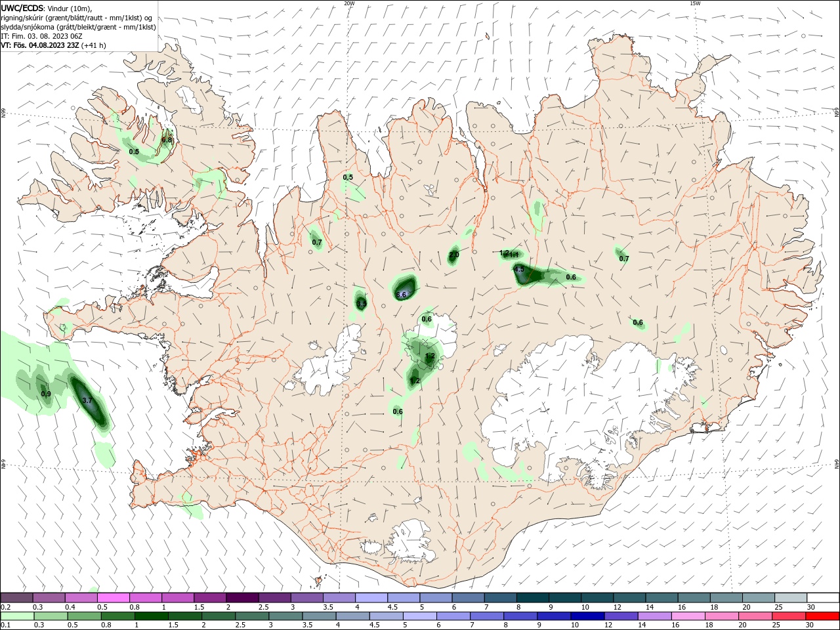The height and width of the screenshot is (630, 840).
Task: Pick the deep blue swatch labeled 10 in bottom row
Action: point(587,616)
